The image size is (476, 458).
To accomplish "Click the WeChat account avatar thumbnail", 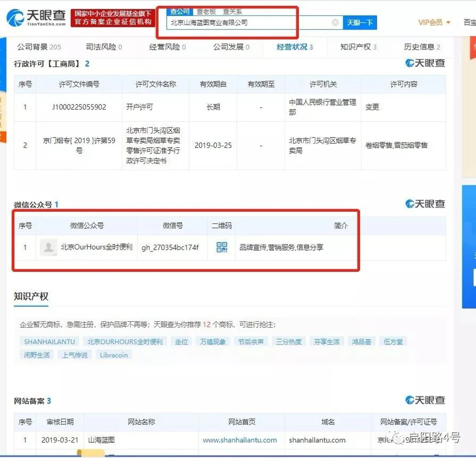I will tap(48, 247).
